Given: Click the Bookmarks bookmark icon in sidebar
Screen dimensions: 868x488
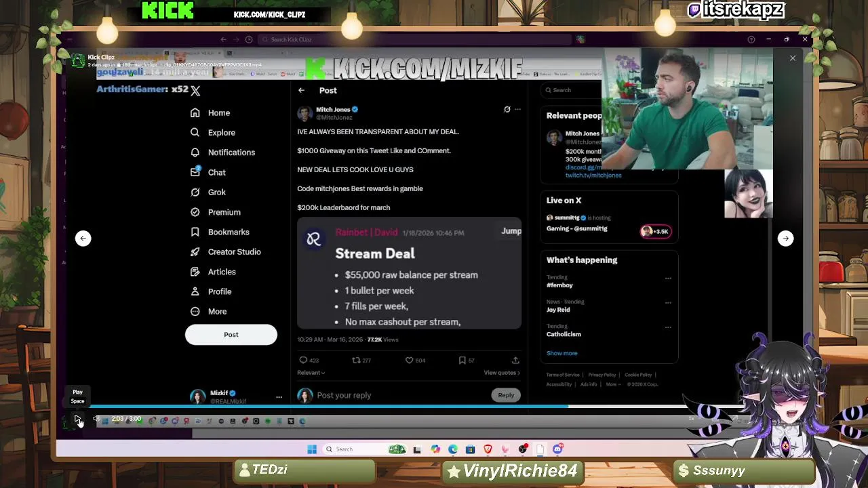Looking at the screenshot, I should pos(195,232).
